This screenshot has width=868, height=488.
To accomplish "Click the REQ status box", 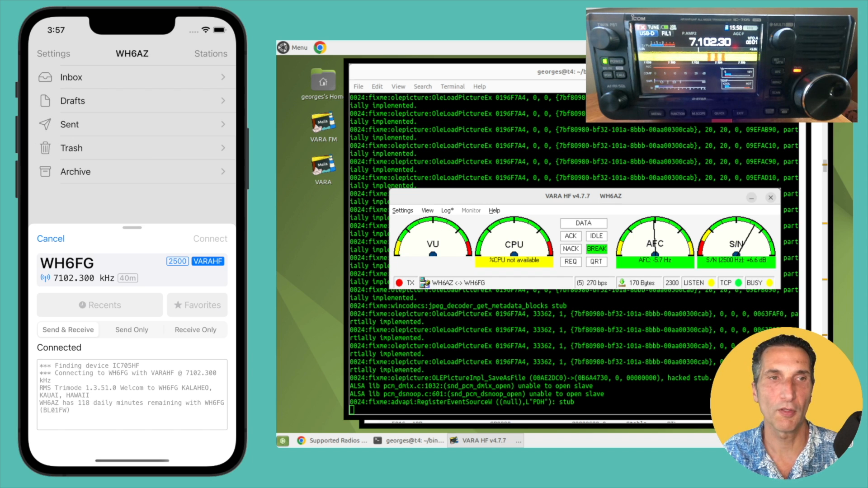I will click(571, 262).
